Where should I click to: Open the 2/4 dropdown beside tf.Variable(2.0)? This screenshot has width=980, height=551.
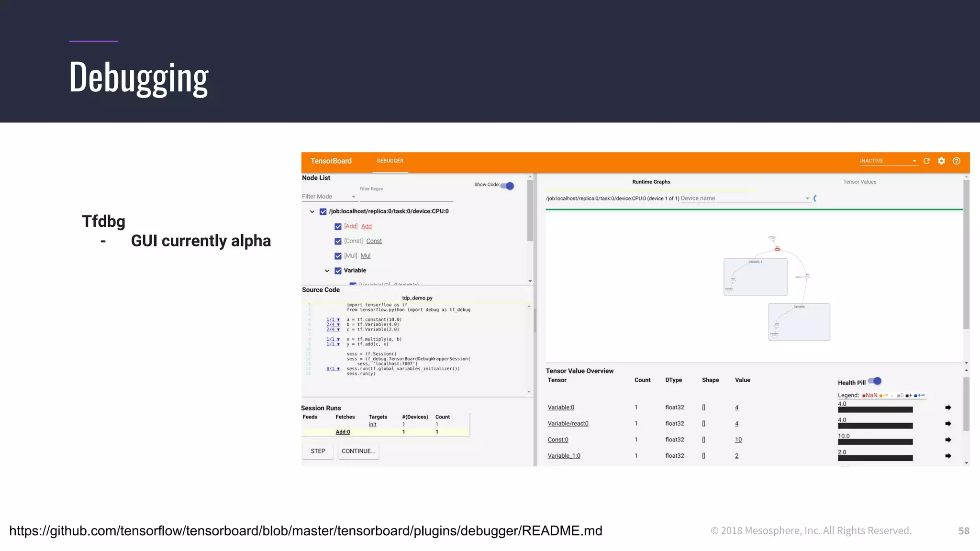(333, 329)
